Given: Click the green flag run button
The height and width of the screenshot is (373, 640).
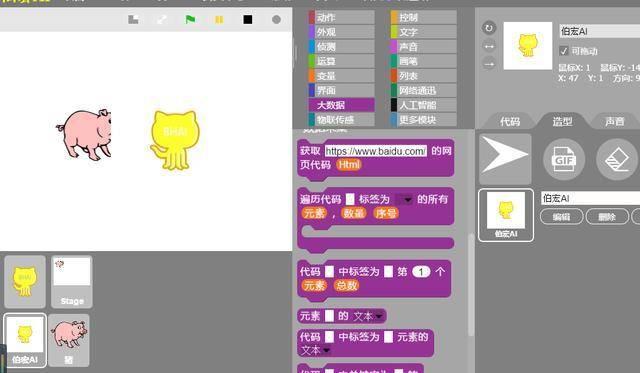Looking at the screenshot, I should 190,19.
